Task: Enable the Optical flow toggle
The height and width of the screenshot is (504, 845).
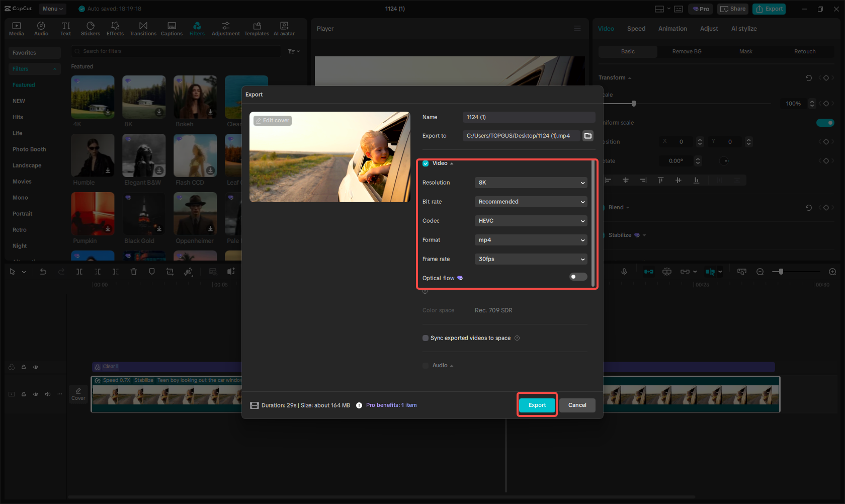Action: click(x=578, y=277)
